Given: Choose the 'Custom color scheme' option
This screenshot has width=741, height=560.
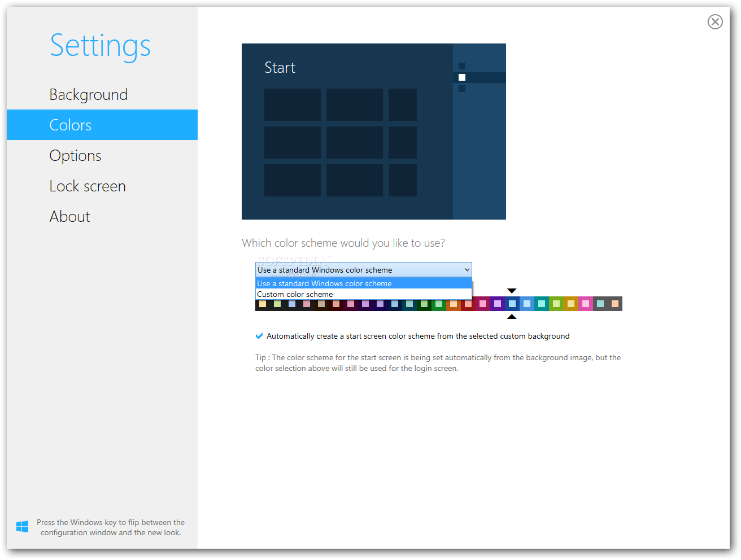Looking at the screenshot, I should [364, 294].
